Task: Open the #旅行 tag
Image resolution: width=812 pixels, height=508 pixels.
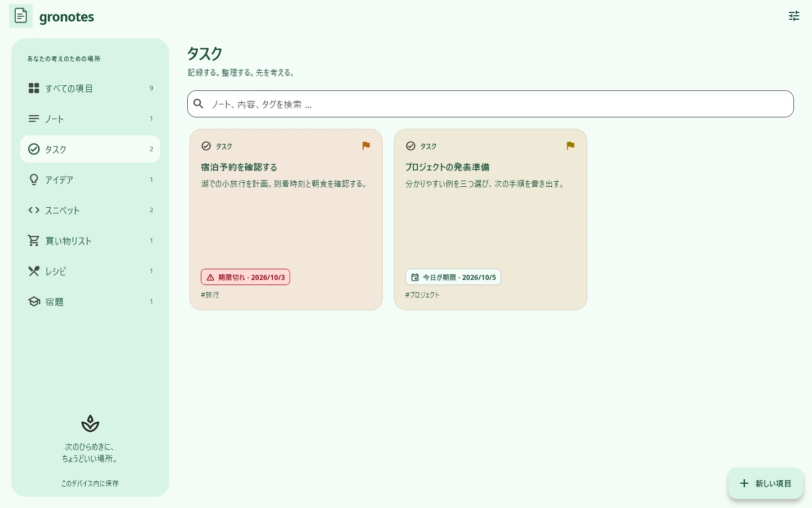Action: 210,295
